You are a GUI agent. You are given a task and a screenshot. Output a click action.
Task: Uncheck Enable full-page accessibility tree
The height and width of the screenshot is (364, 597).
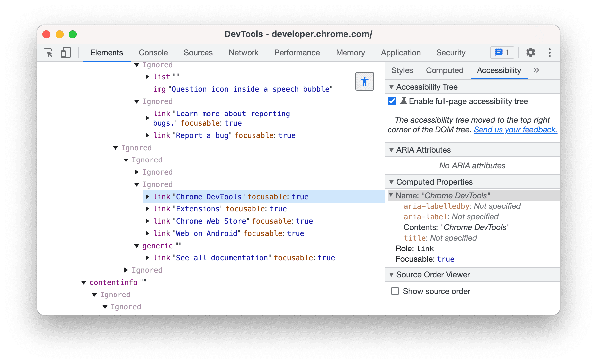(392, 101)
